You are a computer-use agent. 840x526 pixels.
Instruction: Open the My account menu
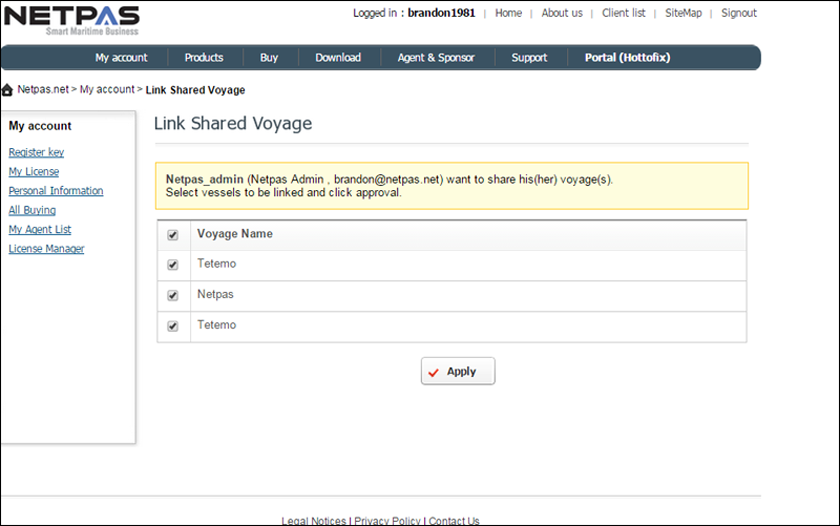(x=121, y=57)
